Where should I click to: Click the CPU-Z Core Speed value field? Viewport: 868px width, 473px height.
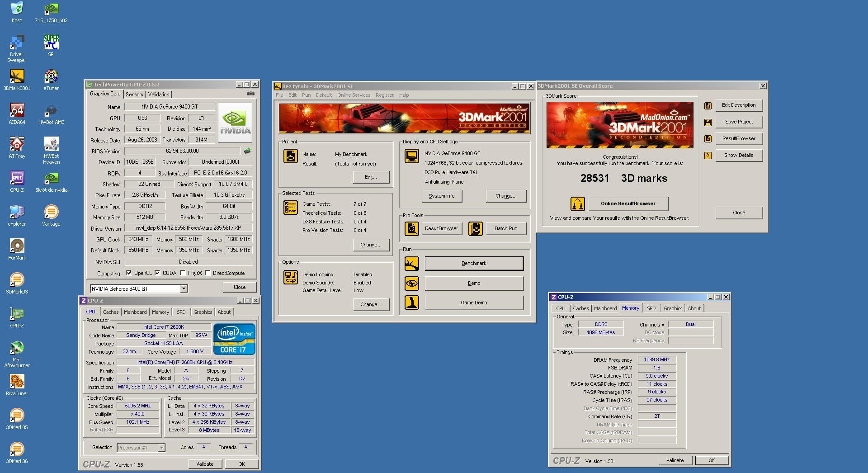(138, 406)
